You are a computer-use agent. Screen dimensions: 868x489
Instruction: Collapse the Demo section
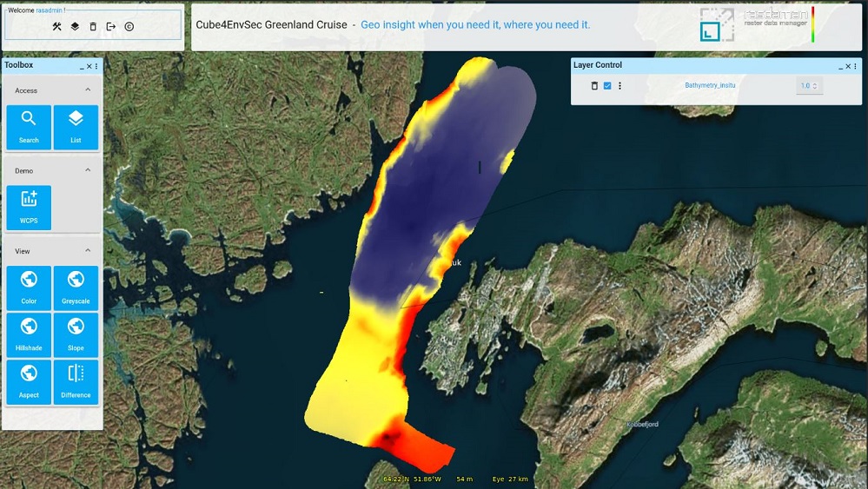point(88,170)
